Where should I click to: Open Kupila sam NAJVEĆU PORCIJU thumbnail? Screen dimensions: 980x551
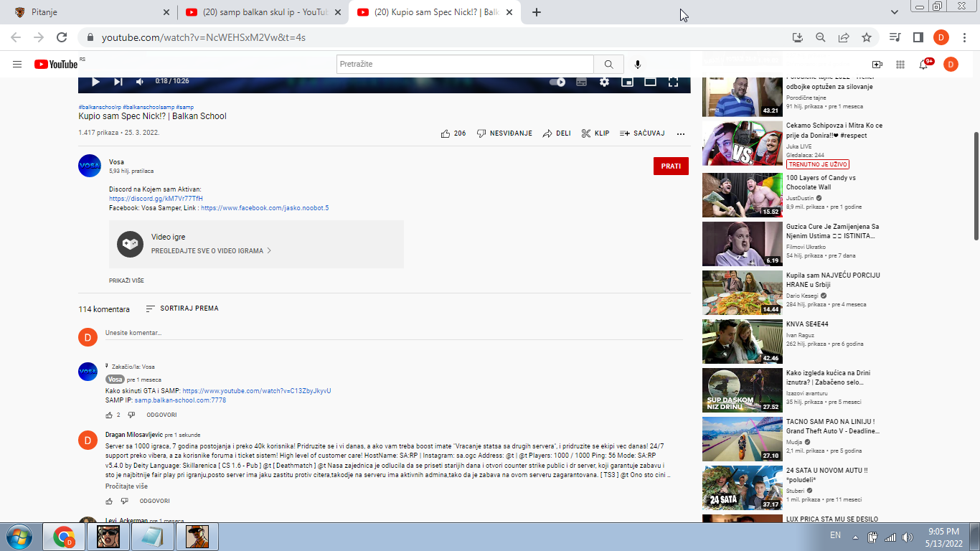(743, 292)
